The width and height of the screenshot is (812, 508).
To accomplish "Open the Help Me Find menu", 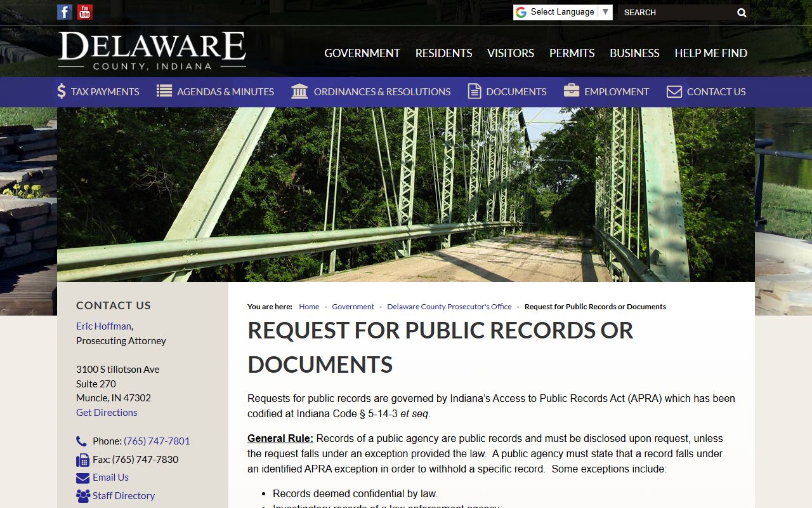I will tap(711, 53).
